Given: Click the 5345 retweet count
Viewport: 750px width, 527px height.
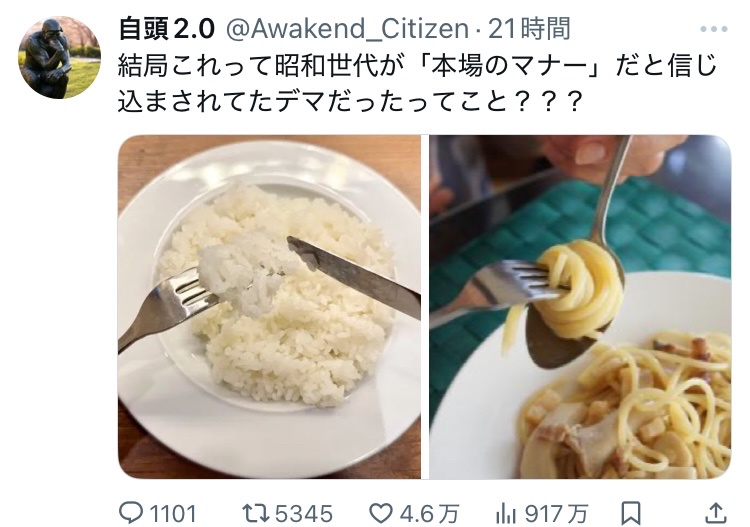Looking at the screenshot, I should coord(304,514).
